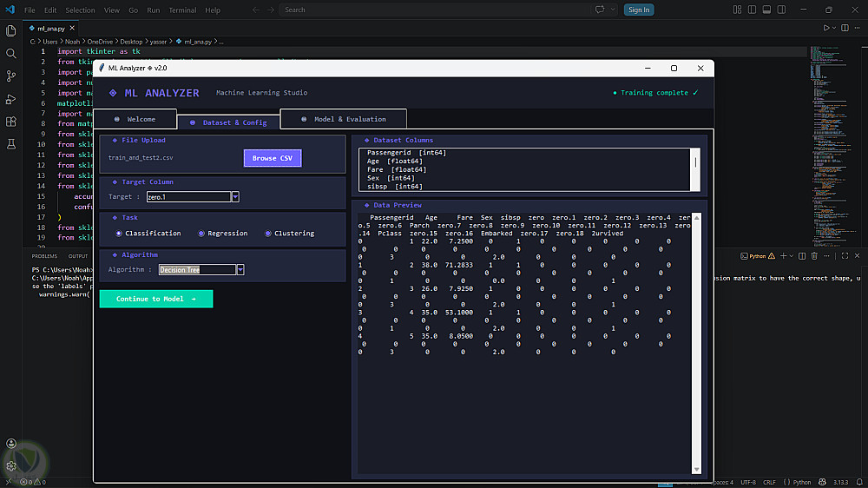
Task: Open new terminal launch profile dropdown
Action: [x=792, y=256]
